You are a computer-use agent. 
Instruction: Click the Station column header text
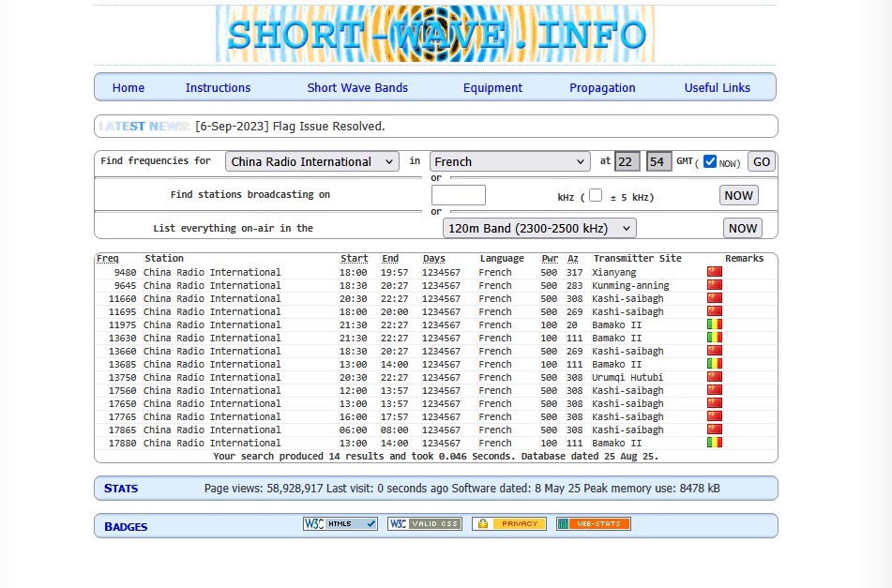(164, 258)
